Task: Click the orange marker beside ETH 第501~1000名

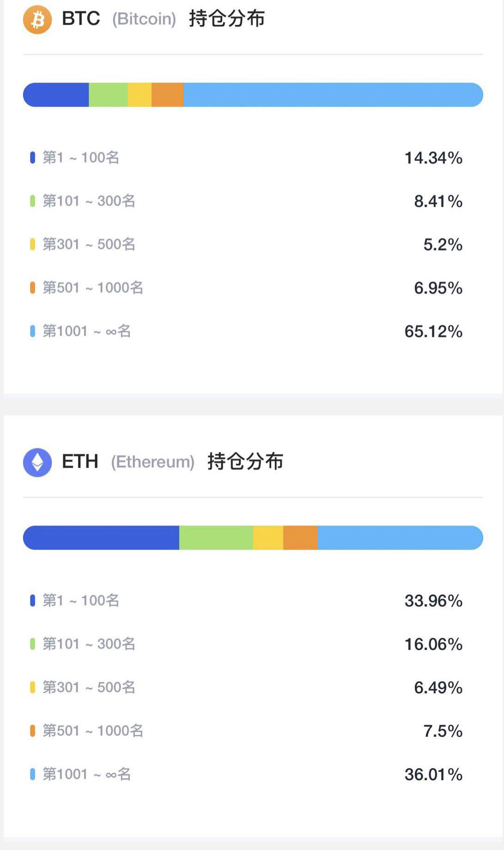Action: tap(32, 730)
